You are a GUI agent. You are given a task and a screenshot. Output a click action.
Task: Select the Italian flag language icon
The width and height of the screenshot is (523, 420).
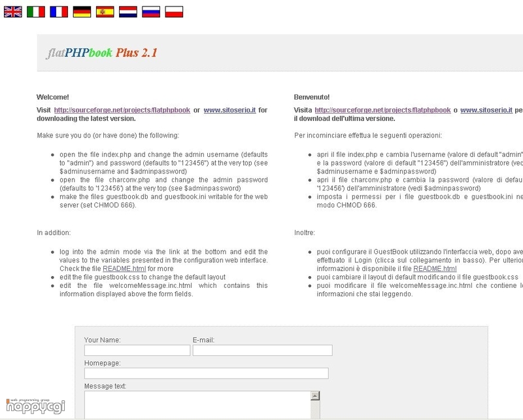36,12
